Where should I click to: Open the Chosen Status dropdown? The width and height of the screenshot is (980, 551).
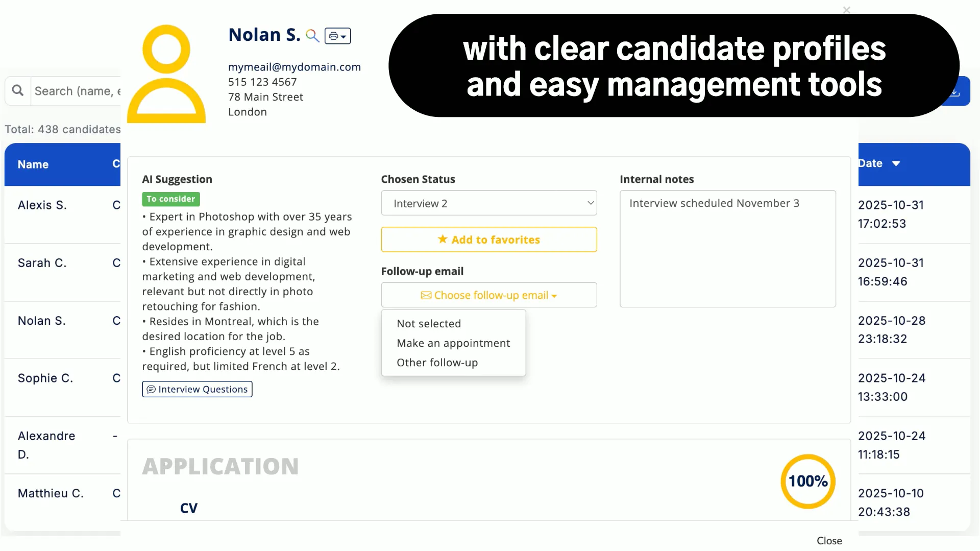[x=488, y=203]
